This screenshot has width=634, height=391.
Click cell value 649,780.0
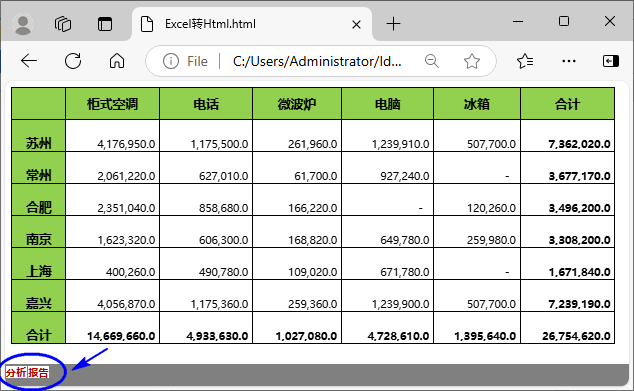coord(404,240)
